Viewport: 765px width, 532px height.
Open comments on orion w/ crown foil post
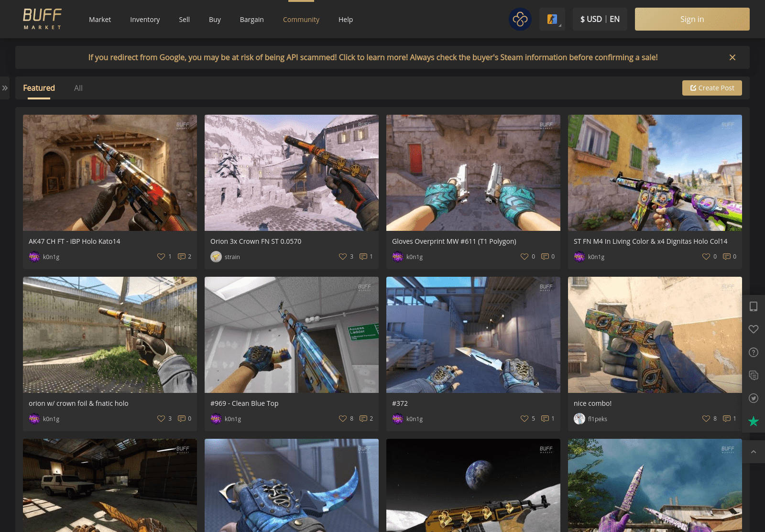pyautogui.click(x=182, y=419)
